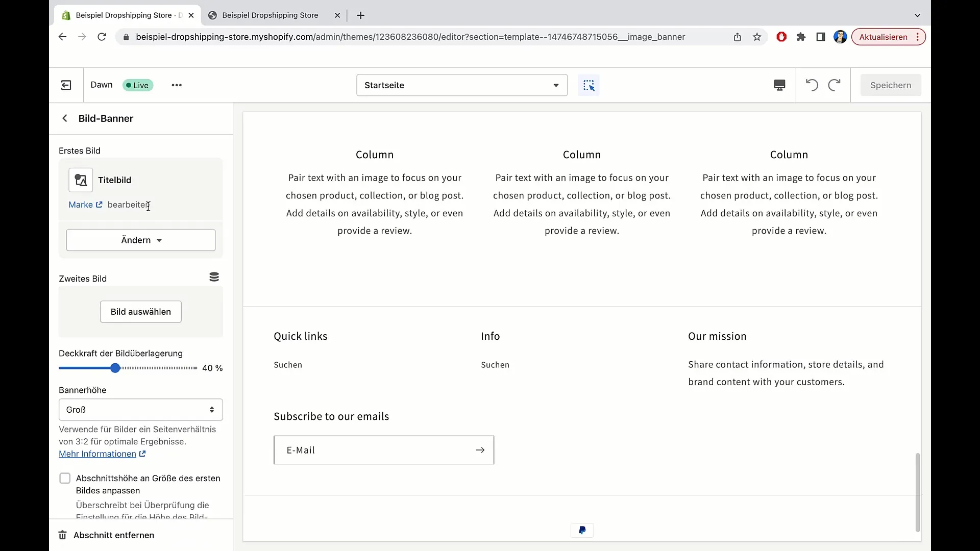The image size is (980, 551).
Task: Submit the email subscription arrow
Action: point(480,450)
